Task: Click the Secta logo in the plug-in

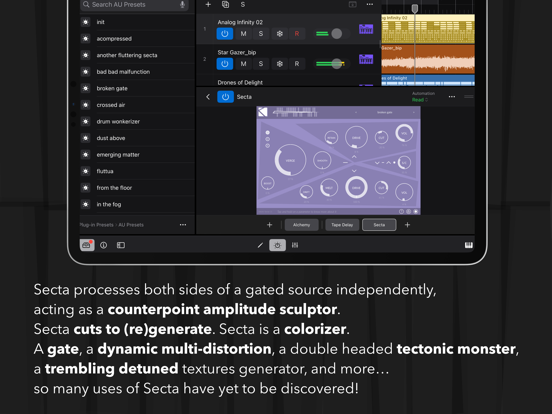Action: [263, 112]
